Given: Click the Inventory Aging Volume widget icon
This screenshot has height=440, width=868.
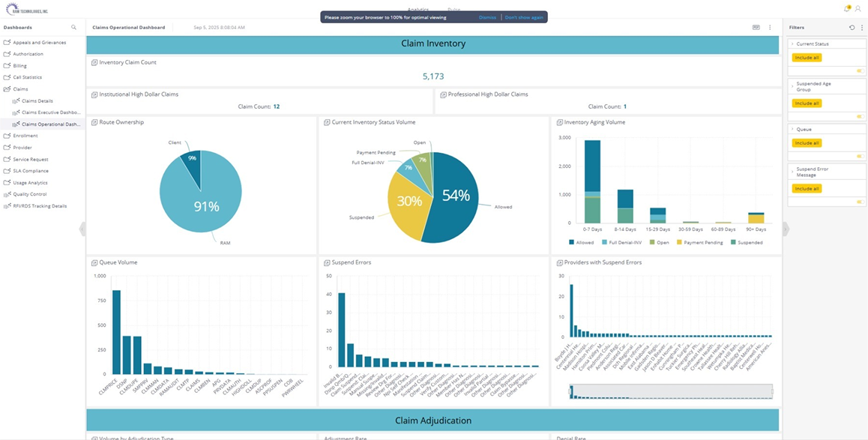Looking at the screenshot, I should point(559,122).
